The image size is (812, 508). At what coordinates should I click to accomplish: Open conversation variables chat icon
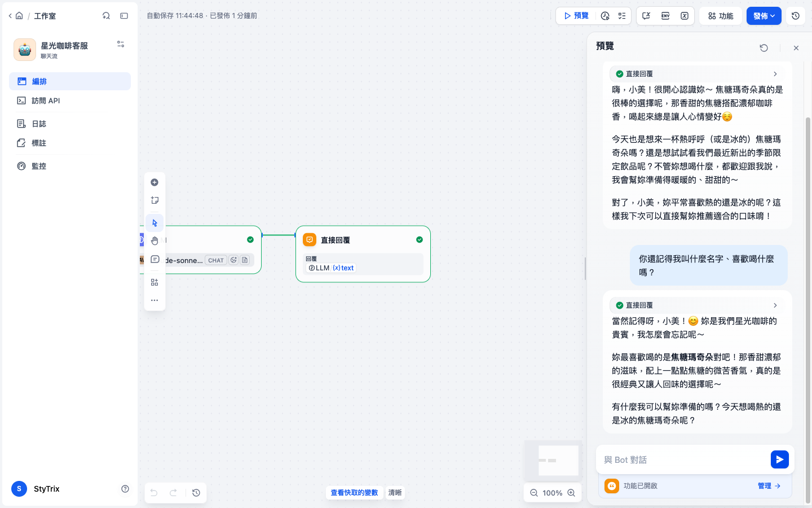pyautogui.click(x=646, y=16)
